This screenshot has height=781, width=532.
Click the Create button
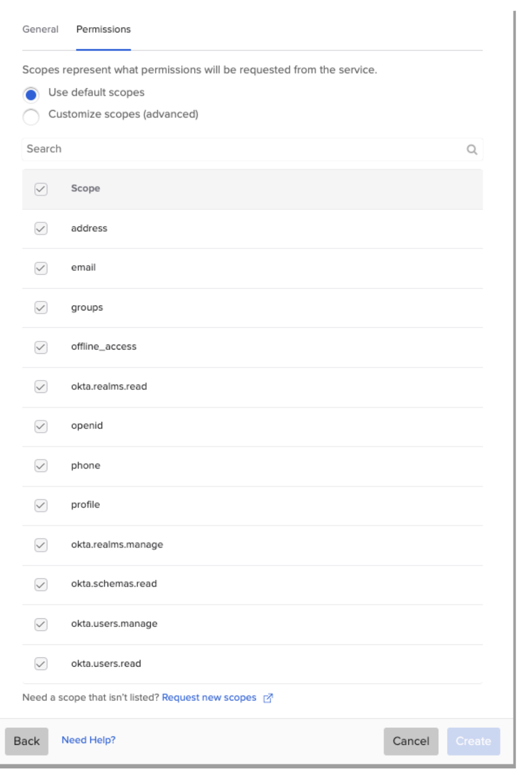[x=473, y=741]
